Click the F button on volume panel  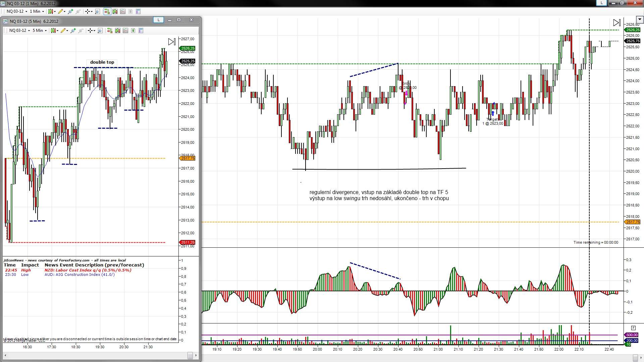coord(633,328)
